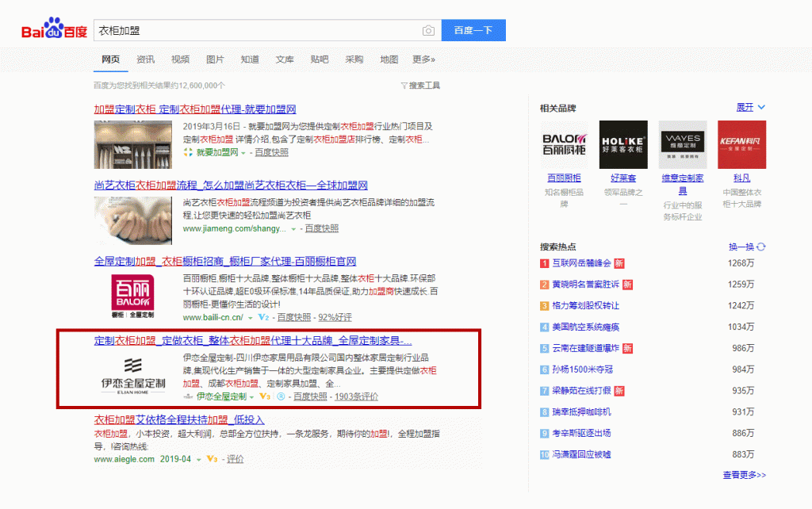Open the hands photo thumbnail of second result
The width and height of the screenshot is (812, 509).
pos(133,220)
